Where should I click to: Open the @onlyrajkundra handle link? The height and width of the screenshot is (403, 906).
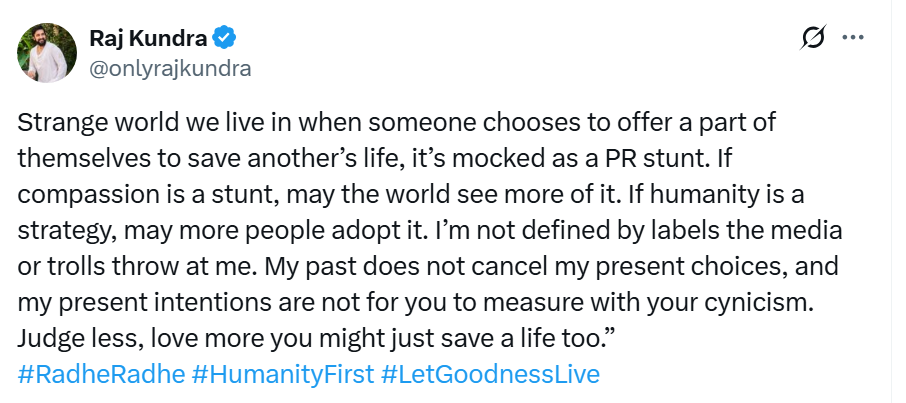coord(170,68)
